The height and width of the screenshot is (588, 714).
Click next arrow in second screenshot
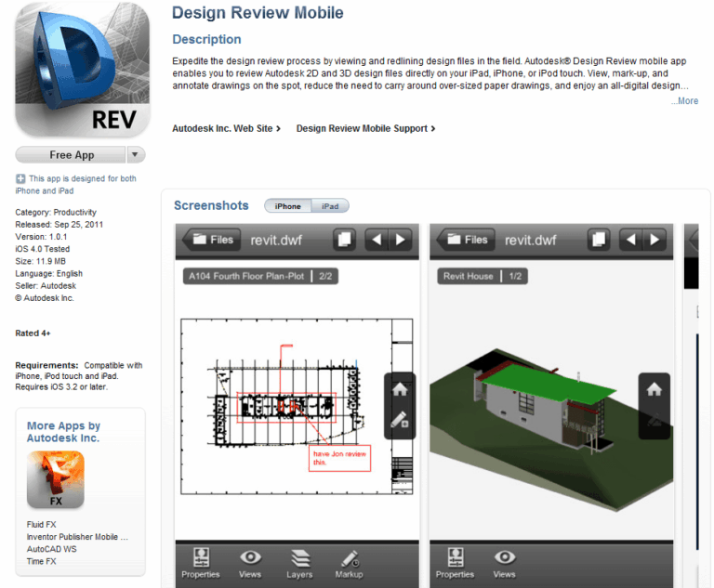coord(654,240)
